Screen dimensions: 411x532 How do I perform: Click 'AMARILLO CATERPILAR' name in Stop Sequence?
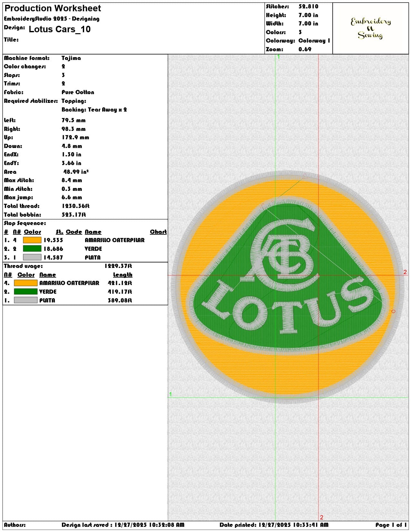click(114, 240)
